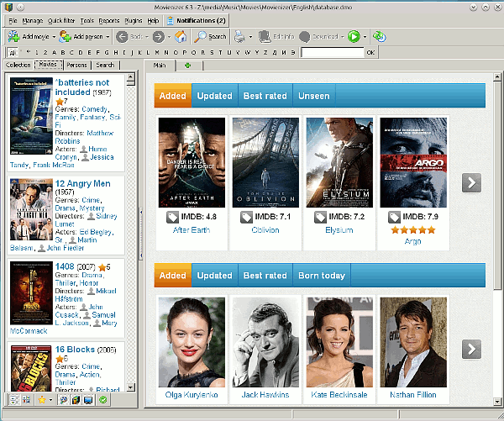Viewport: 504px width, 421px height.
Task: Open the Reports menu
Action: point(109,21)
